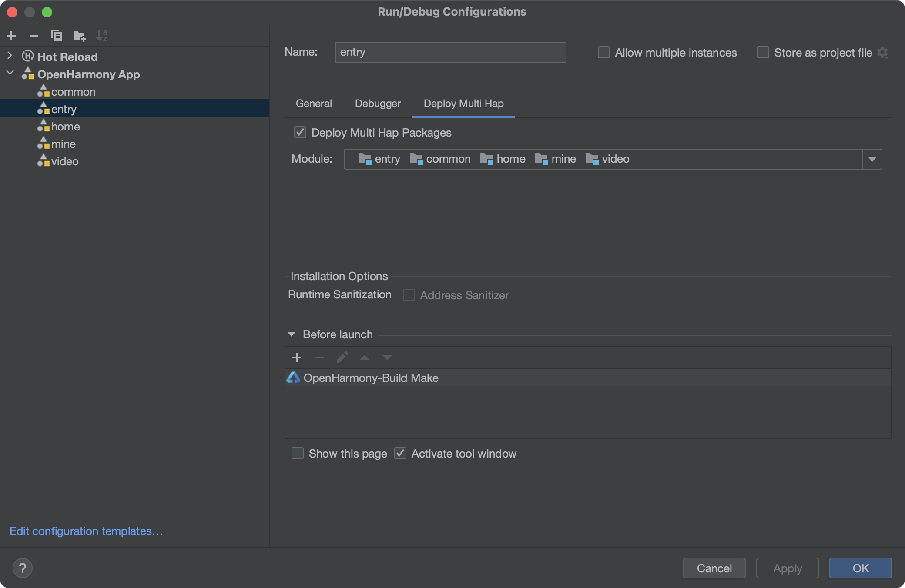Click the gear icon beside Store as project file

(x=883, y=53)
